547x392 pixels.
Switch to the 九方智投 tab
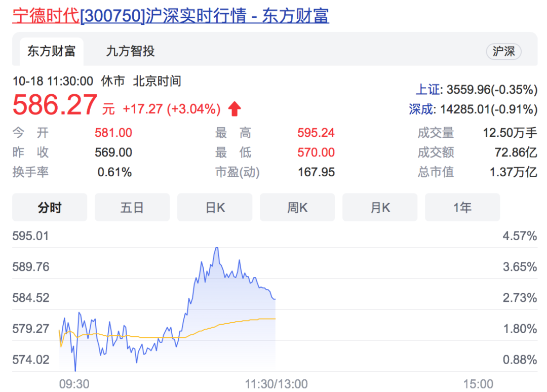point(130,51)
